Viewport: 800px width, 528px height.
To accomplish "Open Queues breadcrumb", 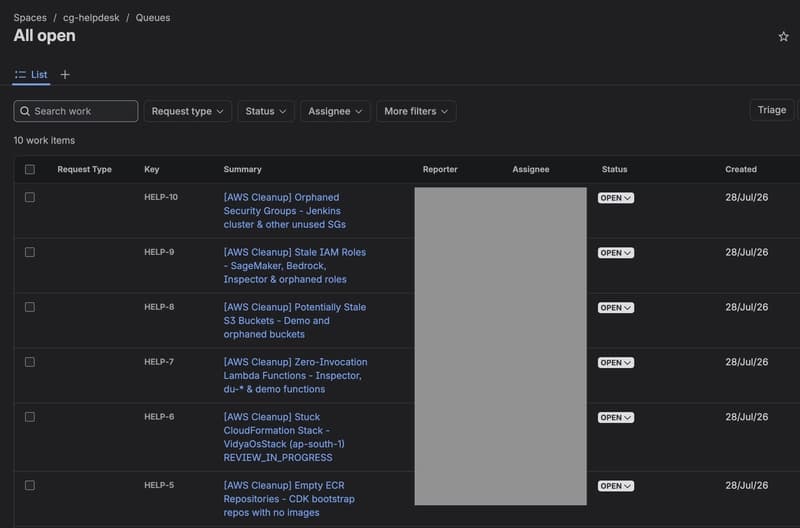I will tap(153, 18).
